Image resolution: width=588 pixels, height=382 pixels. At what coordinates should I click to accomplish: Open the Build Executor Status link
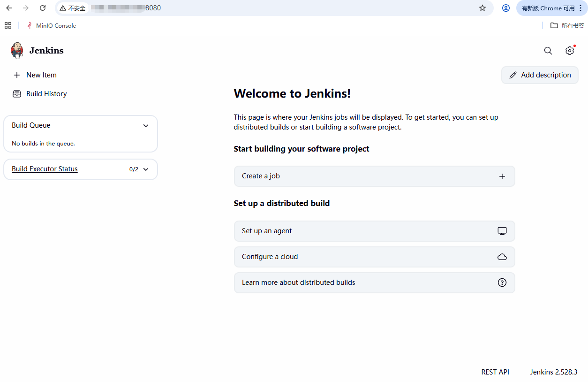[45, 169]
